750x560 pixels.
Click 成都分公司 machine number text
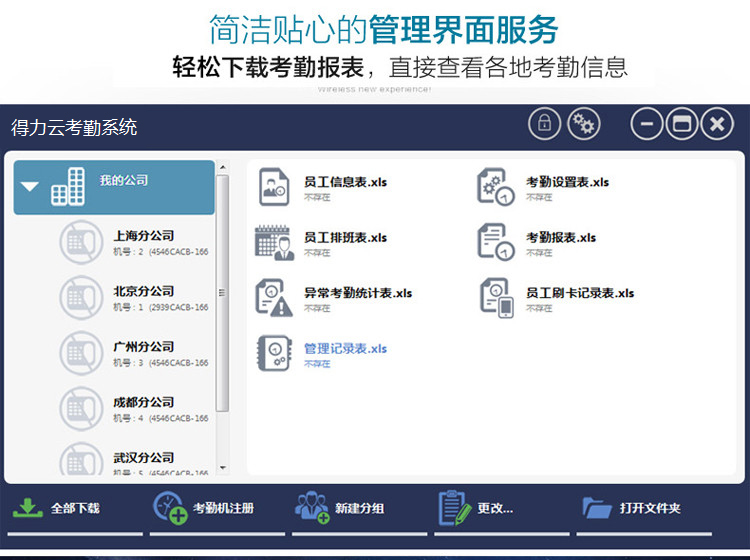pos(161,418)
